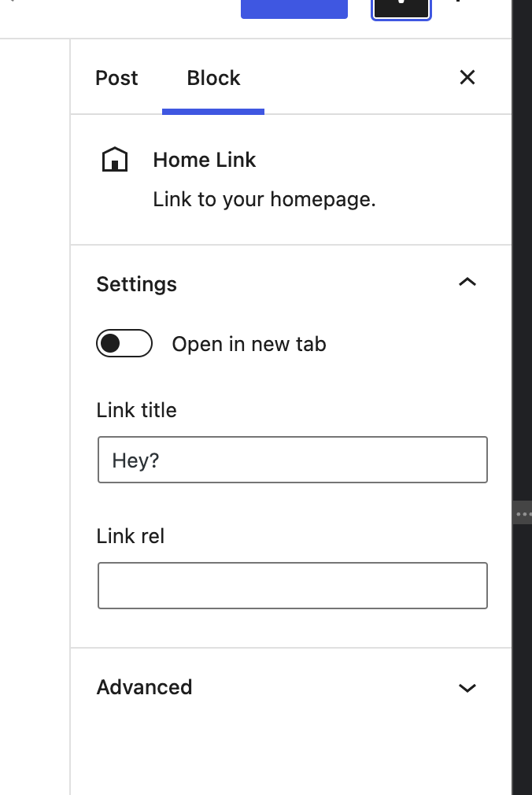The width and height of the screenshot is (532, 795).
Task: Click inside the Link title field
Action: (x=292, y=460)
